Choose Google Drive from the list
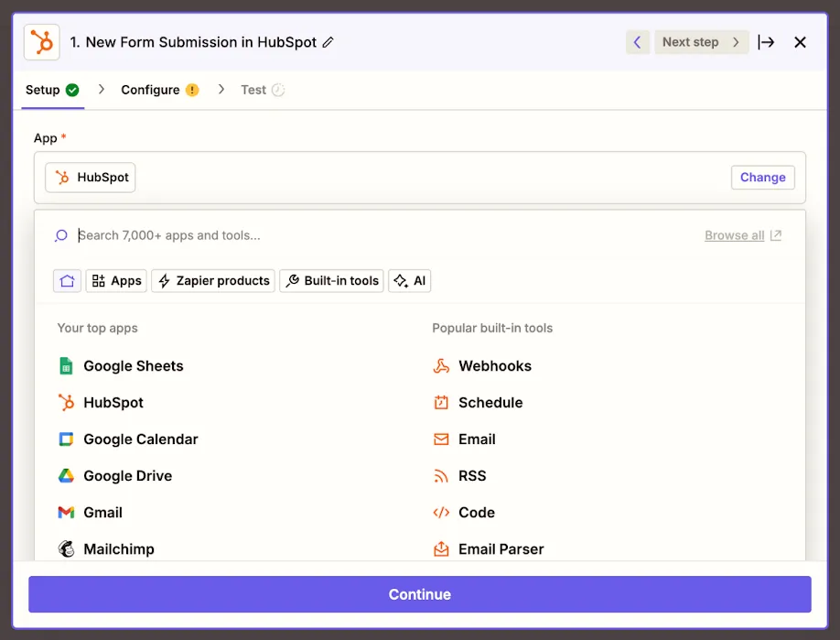The image size is (840, 640). click(128, 476)
